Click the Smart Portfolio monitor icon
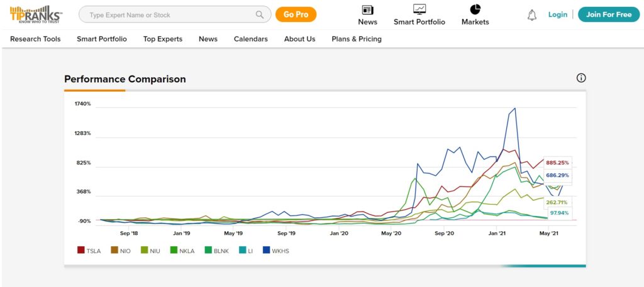 point(419,9)
